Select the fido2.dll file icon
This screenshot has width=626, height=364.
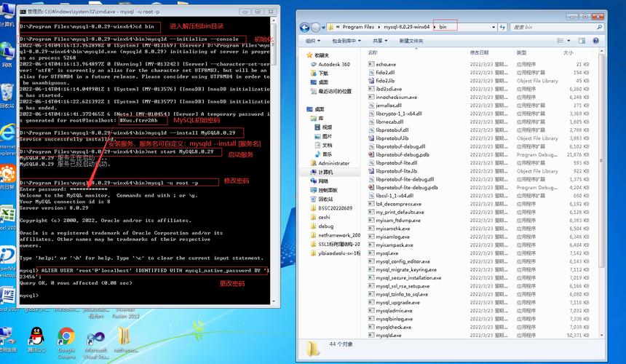coord(371,72)
